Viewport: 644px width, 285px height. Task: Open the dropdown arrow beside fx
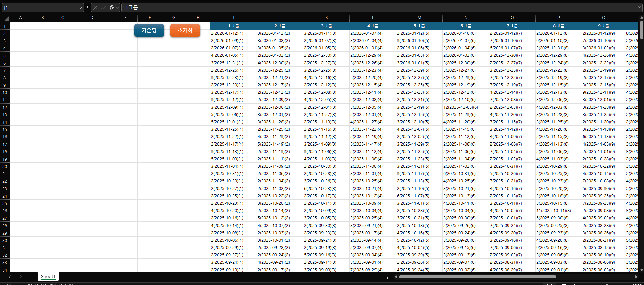[117, 8]
